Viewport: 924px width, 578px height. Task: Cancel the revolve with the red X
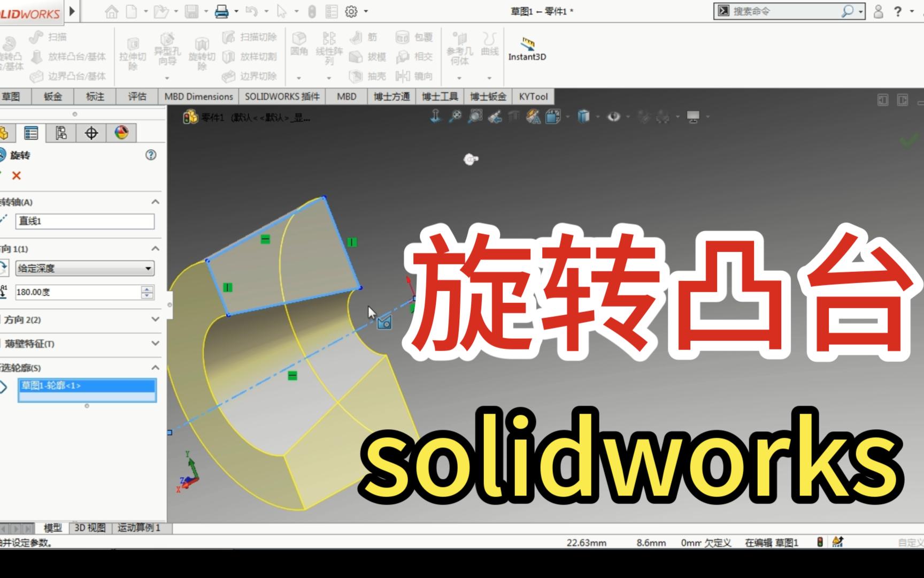tap(16, 174)
